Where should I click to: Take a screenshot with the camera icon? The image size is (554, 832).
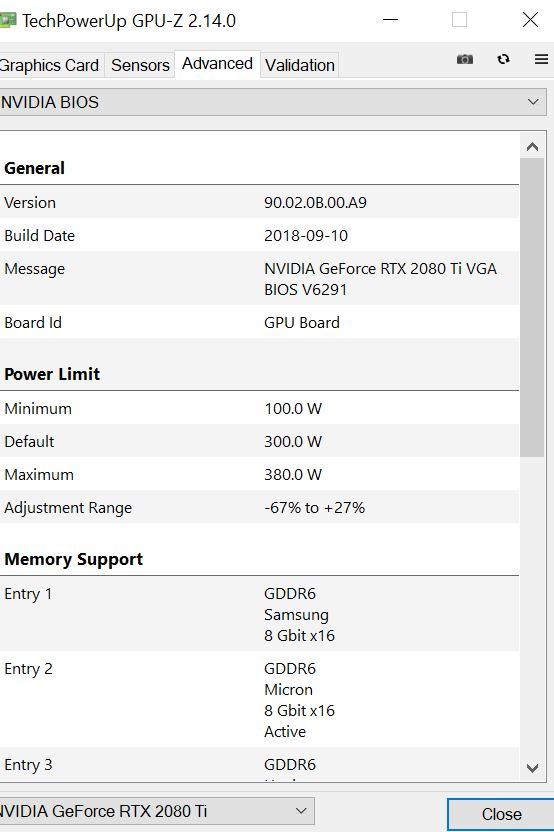pos(465,59)
